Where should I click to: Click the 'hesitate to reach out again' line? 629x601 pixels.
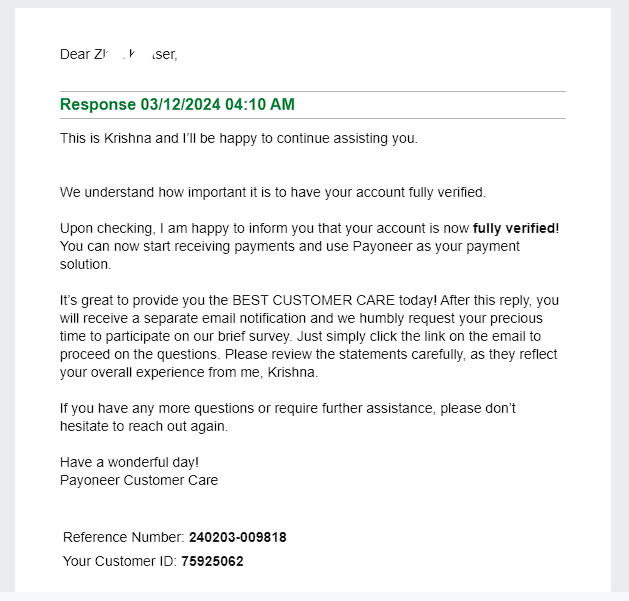[x=144, y=426]
